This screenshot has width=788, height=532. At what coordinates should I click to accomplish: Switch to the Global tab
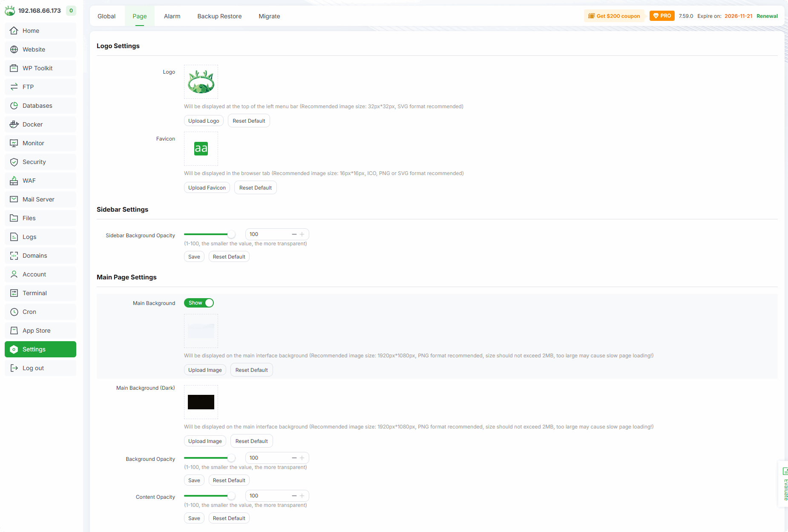(x=106, y=16)
